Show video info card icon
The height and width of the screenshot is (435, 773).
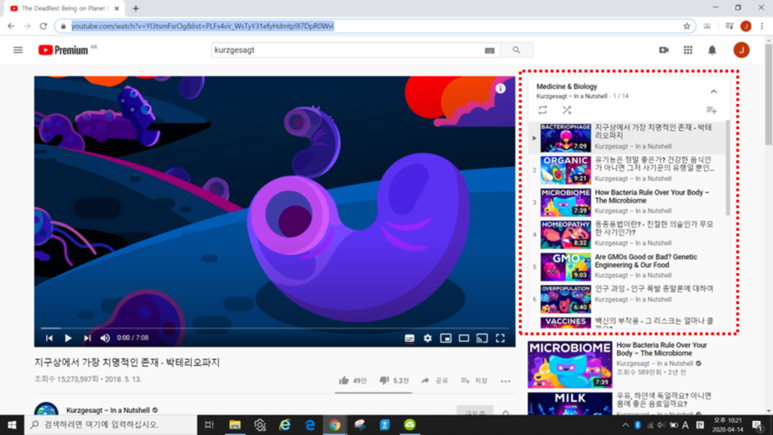pos(500,88)
